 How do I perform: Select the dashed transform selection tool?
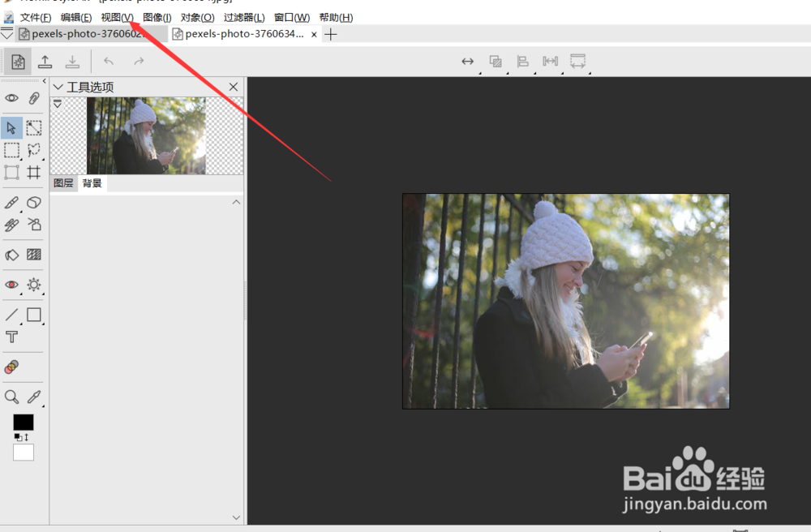[x=34, y=127]
